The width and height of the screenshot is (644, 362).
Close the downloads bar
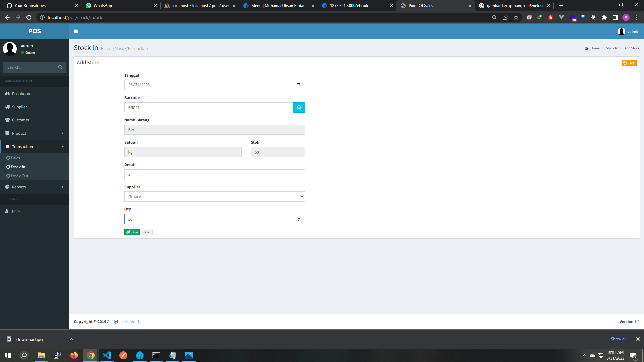click(638, 339)
